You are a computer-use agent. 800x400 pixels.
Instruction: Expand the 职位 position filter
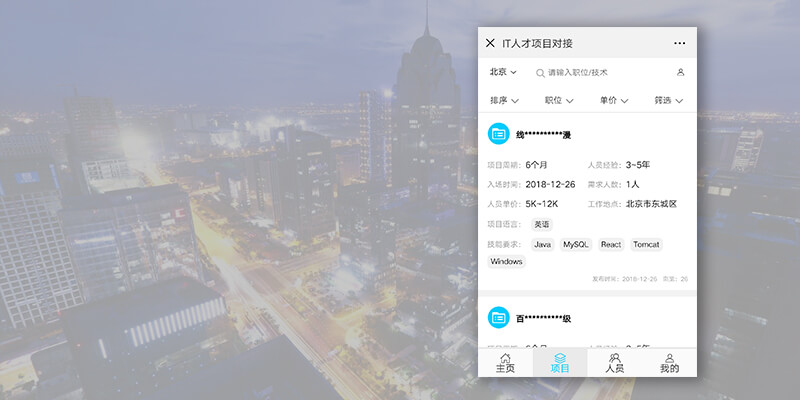(x=559, y=100)
